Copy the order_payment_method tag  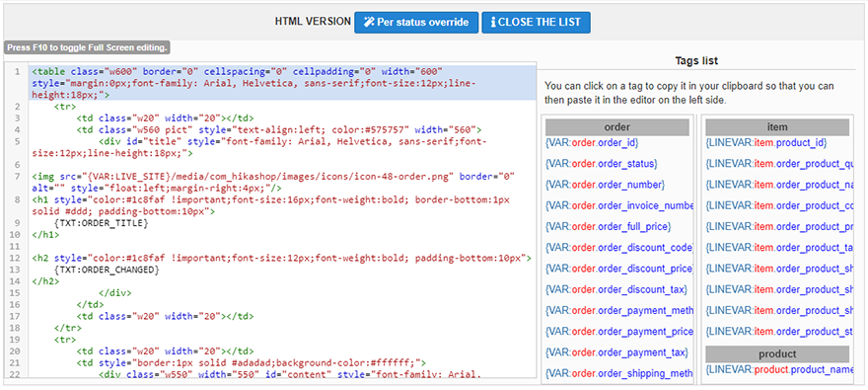(618, 311)
